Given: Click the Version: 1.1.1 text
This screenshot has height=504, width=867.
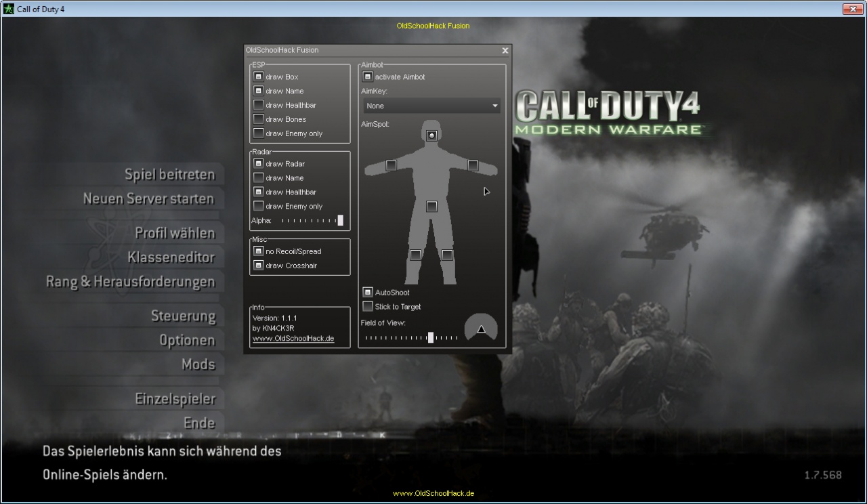Looking at the screenshot, I should pos(275,318).
